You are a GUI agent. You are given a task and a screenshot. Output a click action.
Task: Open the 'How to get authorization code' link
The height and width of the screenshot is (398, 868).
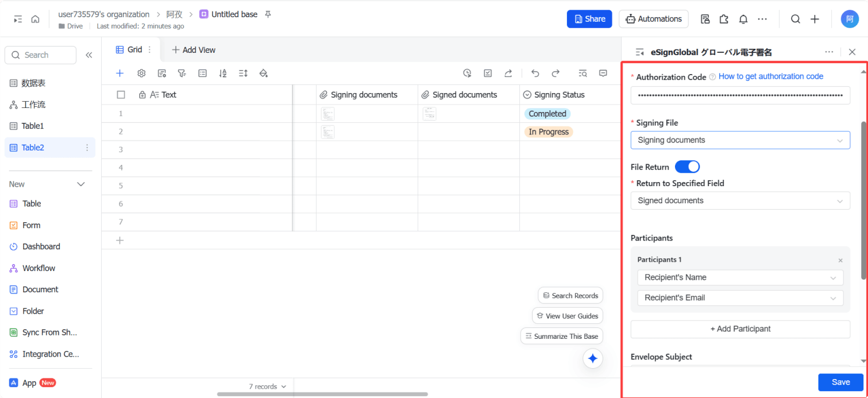coord(770,76)
